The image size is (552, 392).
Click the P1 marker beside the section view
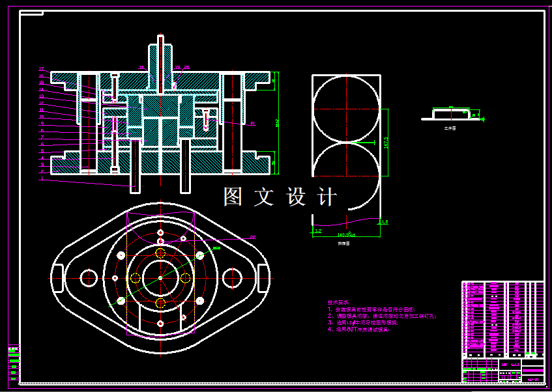[252, 123]
